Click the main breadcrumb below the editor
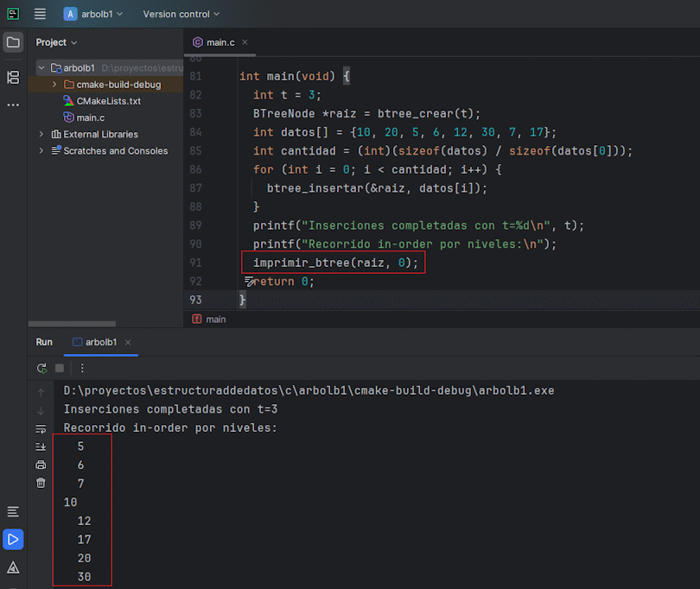This screenshot has width=700, height=589. coord(215,319)
